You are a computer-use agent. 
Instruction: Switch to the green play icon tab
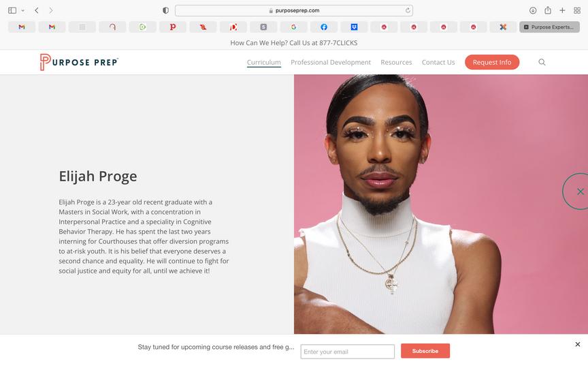(142, 27)
